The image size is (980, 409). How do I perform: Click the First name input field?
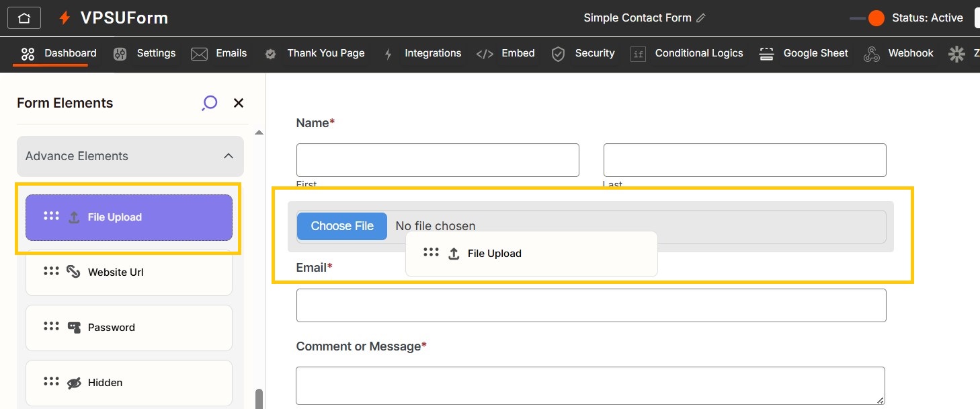(437, 160)
